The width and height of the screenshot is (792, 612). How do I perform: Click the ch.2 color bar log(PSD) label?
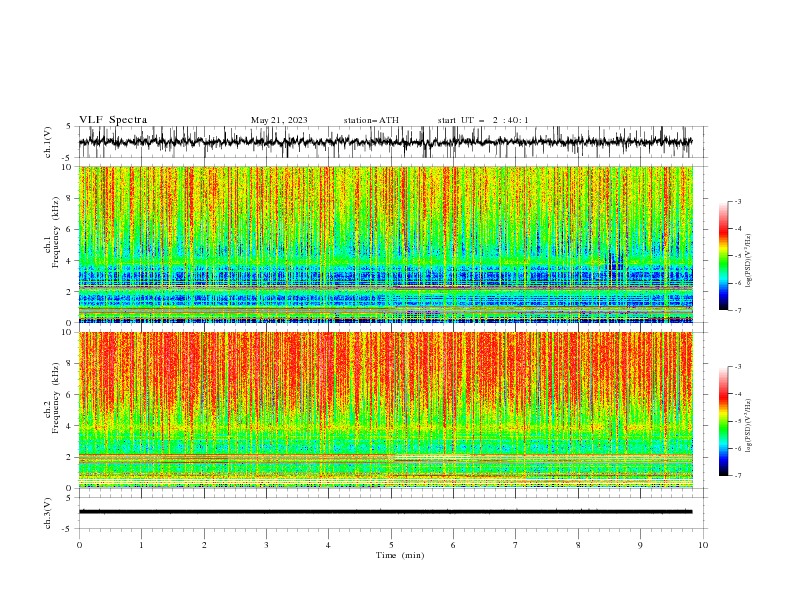(x=748, y=426)
